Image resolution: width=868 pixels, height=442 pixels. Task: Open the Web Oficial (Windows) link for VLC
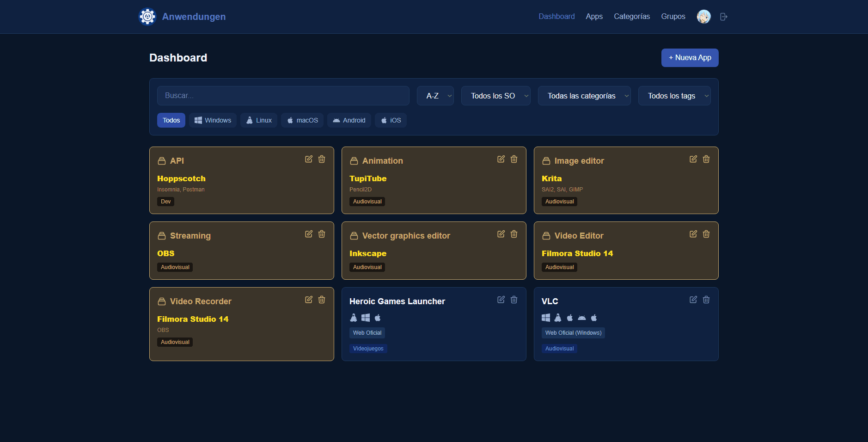573,333
